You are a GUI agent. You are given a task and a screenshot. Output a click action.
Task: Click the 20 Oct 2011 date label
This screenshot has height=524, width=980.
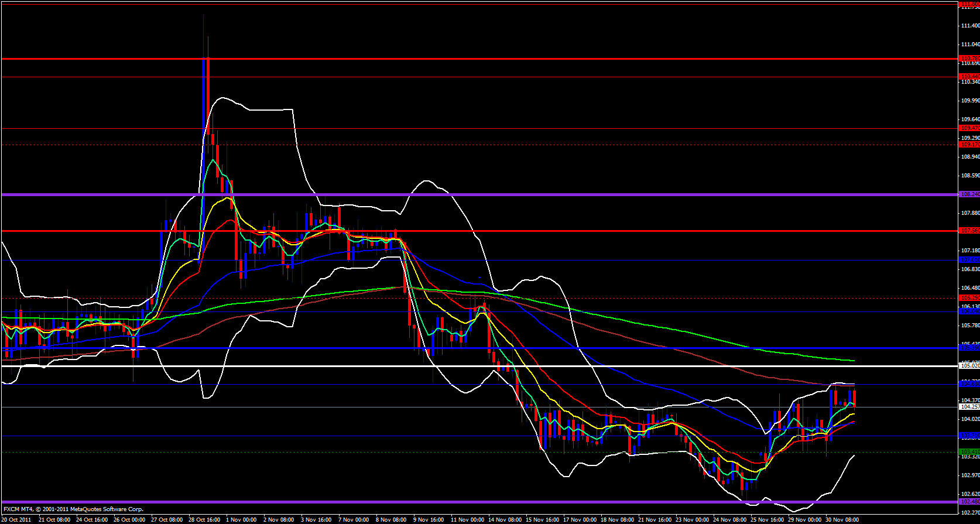click(16, 520)
